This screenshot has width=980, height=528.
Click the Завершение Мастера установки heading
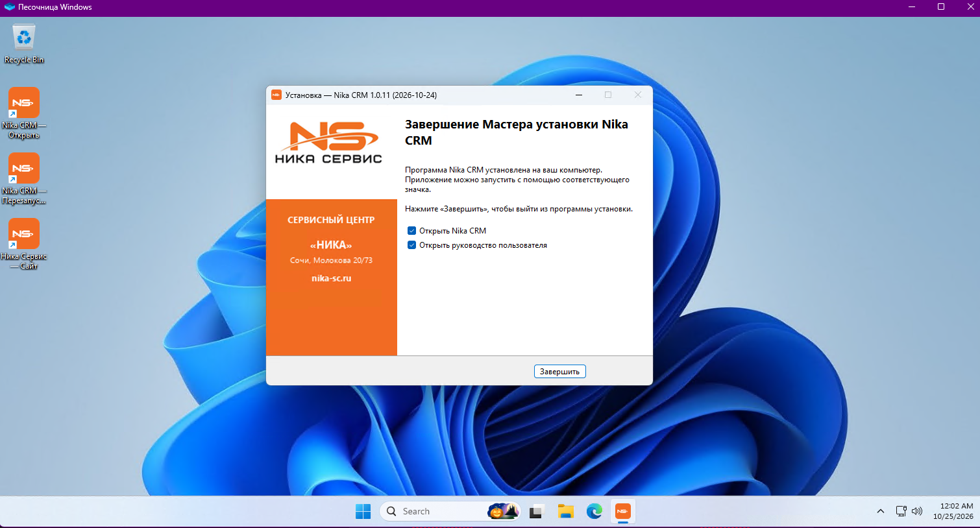(x=517, y=132)
